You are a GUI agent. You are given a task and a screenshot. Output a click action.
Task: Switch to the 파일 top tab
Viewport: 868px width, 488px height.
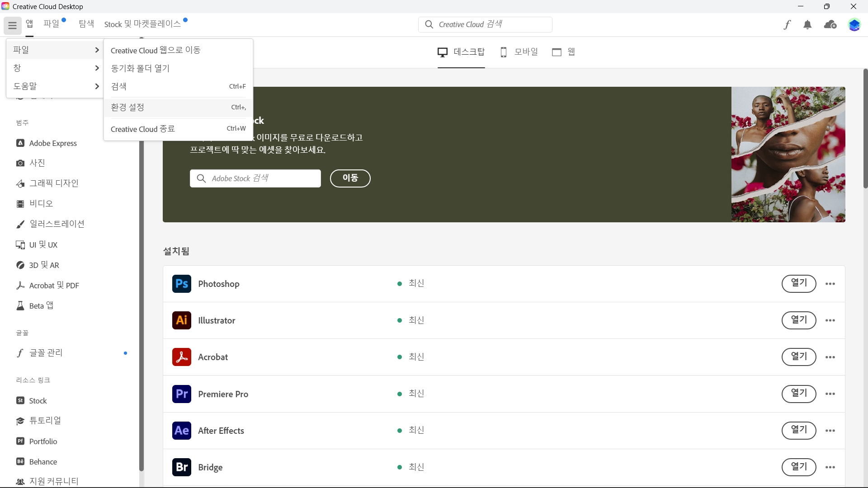coord(52,24)
